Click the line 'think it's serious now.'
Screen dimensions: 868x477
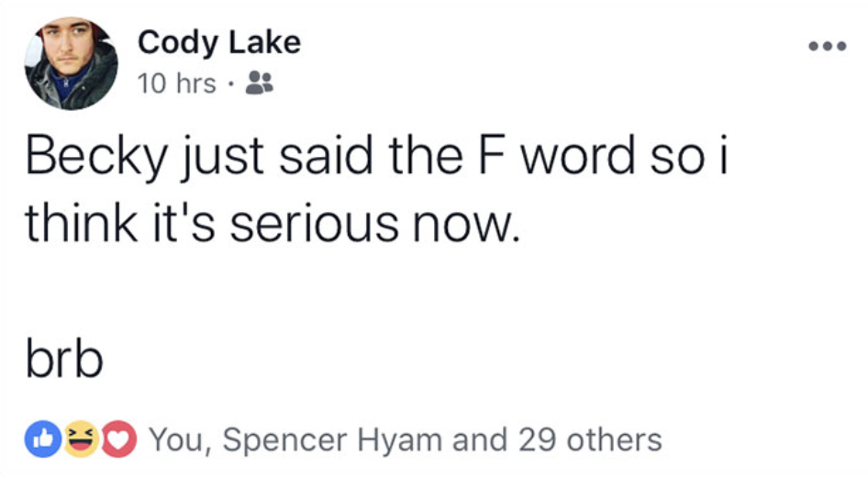[x=273, y=223]
